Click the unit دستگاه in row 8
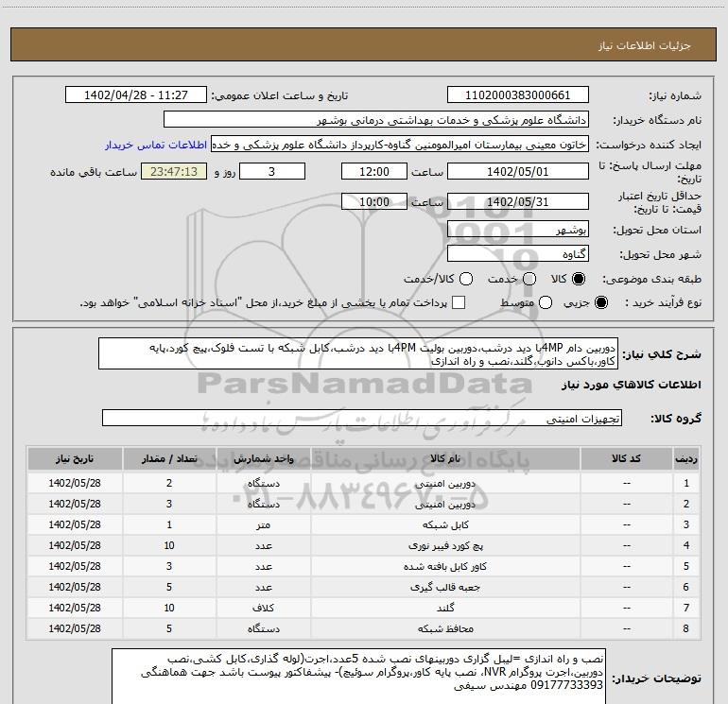 pyautogui.click(x=263, y=628)
